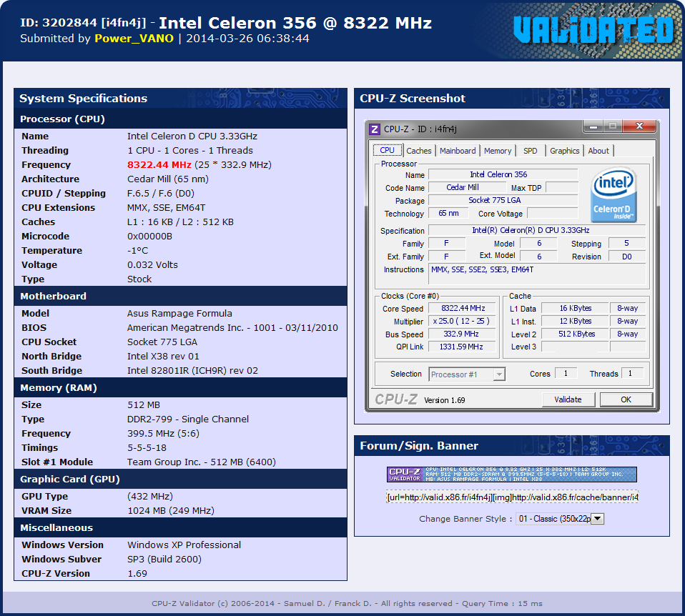Click the OK button in CPU-Z
This screenshot has height=616, width=685.
click(626, 399)
